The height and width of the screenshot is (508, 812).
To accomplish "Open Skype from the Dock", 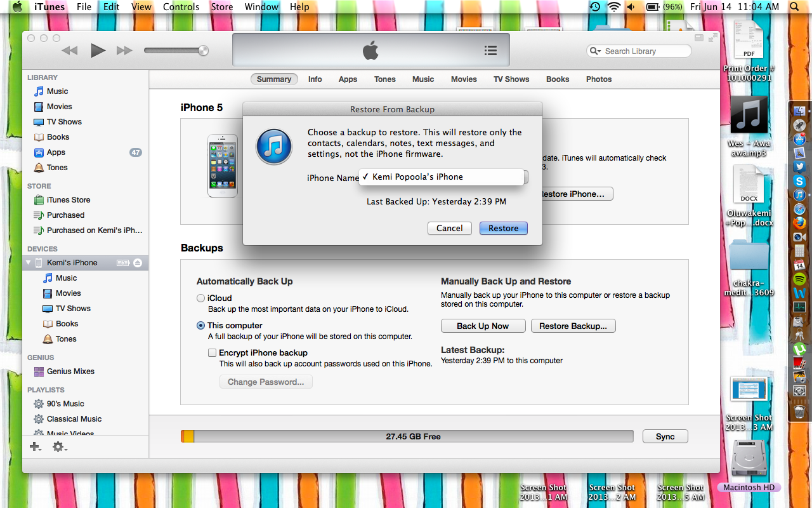I will [799, 181].
